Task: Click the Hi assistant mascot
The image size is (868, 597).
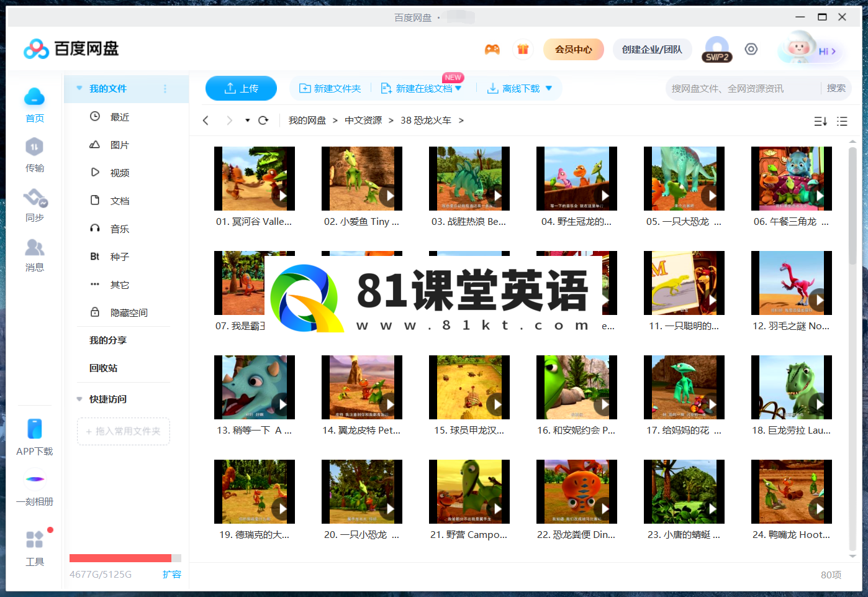Action: point(799,47)
